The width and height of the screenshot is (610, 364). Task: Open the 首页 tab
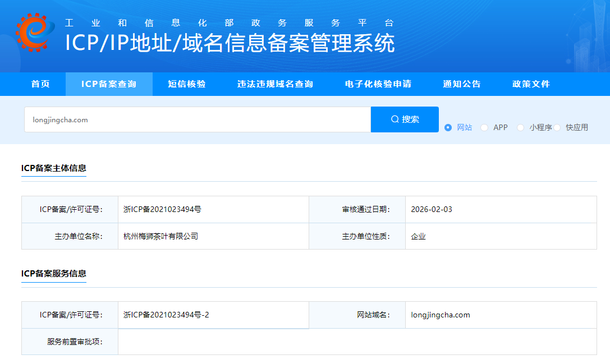tap(40, 84)
